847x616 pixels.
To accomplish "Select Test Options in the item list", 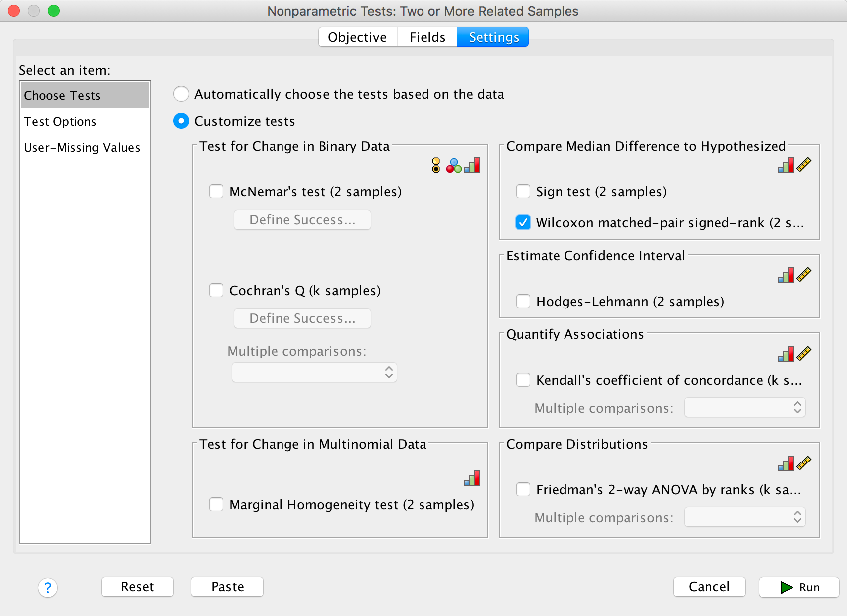I will point(60,122).
